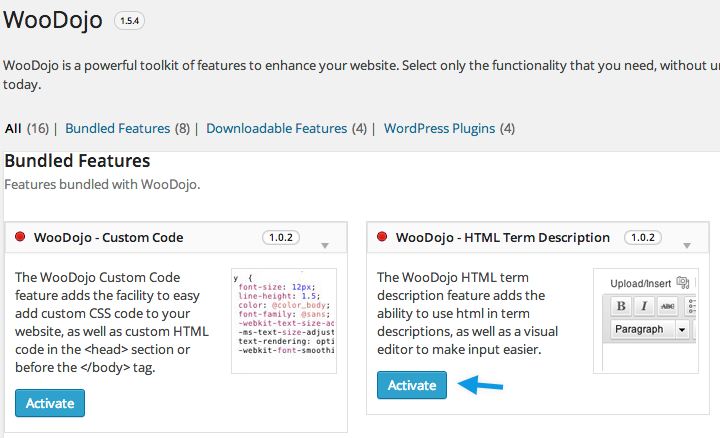The height and width of the screenshot is (438, 720).
Task: Click the strikethrough ABC icon in thumbnail
Action: [668, 306]
